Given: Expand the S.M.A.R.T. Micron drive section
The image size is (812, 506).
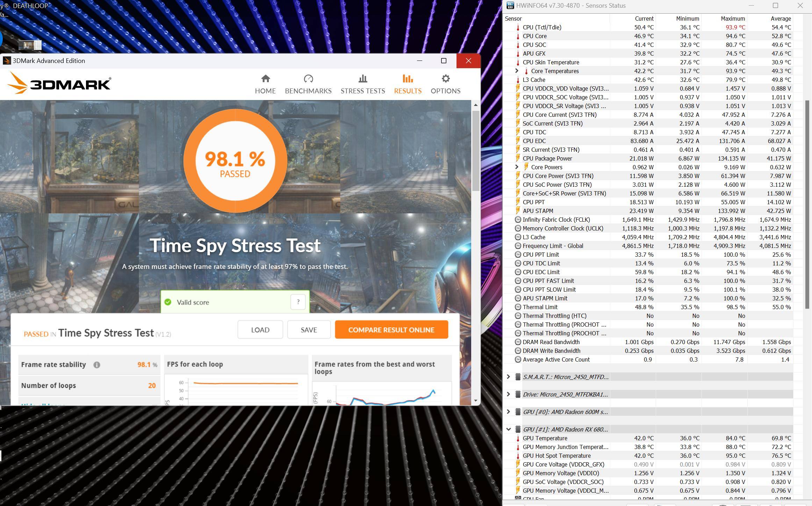Looking at the screenshot, I should pos(508,377).
